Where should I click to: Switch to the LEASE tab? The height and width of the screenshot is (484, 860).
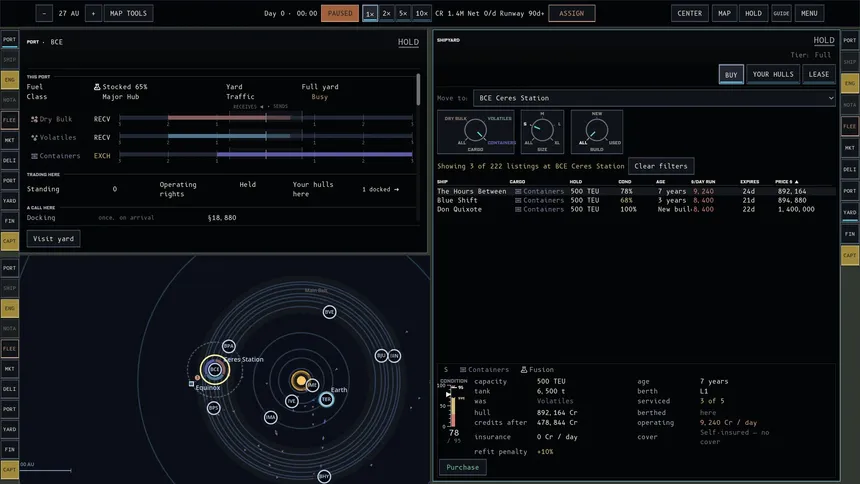tap(819, 74)
